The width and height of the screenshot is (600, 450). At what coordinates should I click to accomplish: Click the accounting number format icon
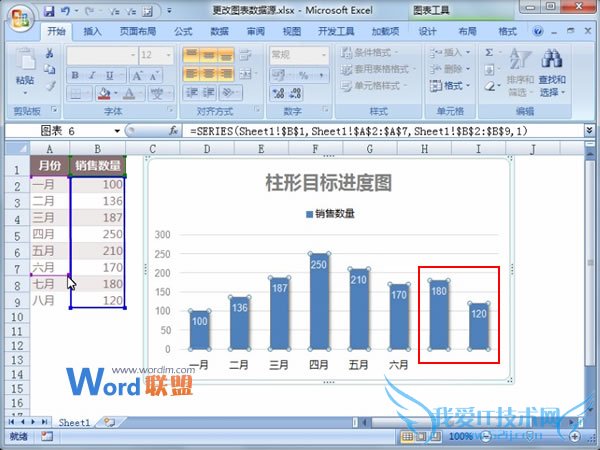pos(278,75)
